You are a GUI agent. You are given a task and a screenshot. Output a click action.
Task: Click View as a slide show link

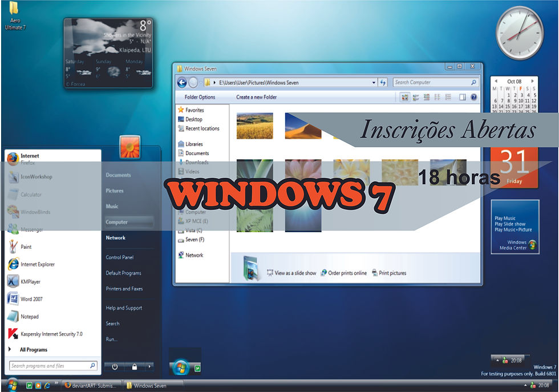(291, 273)
